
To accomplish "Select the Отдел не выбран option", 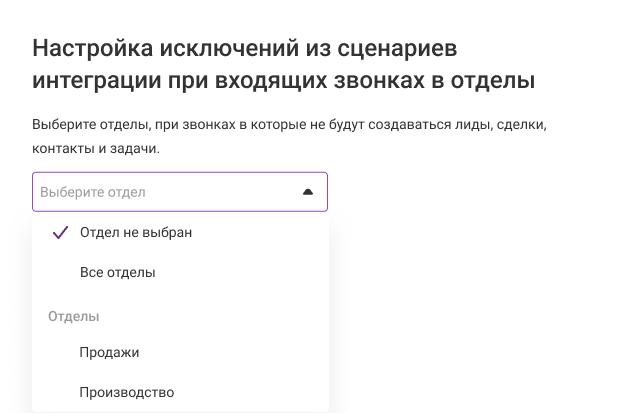I will [180, 232].
